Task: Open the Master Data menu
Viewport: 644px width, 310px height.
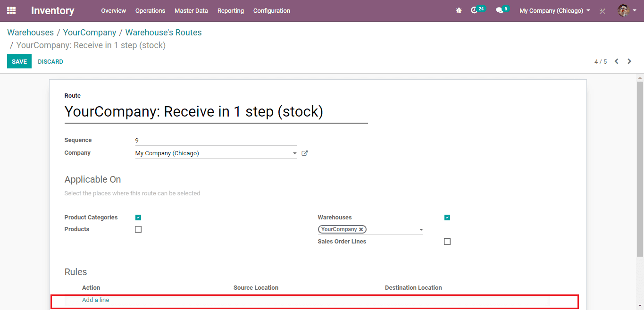Action: click(x=191, y=10)
